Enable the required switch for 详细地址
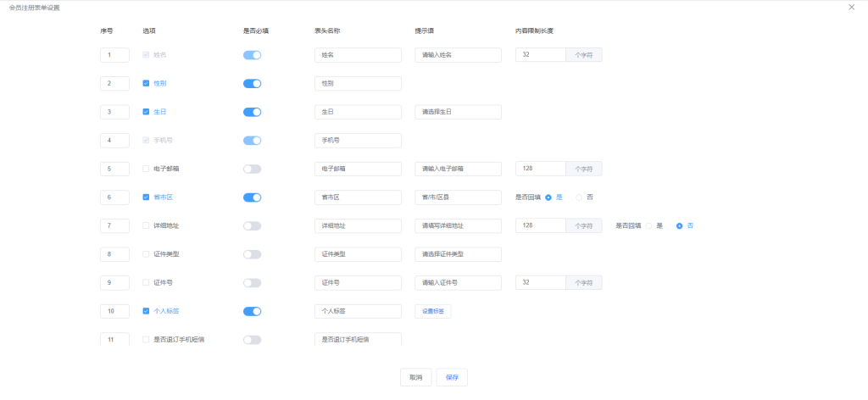The height and width of the screenshot is (400, 868). pyautogui.click(x=252, y=225)
